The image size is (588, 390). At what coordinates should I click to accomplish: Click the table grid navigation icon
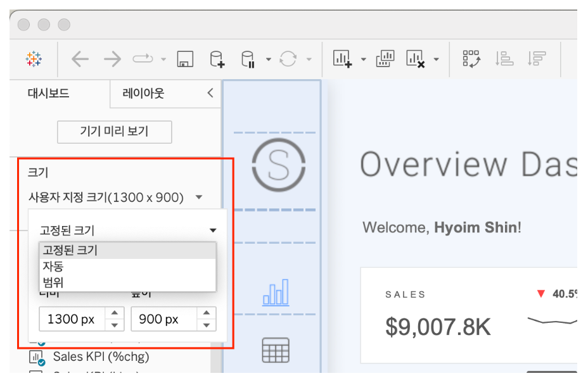[x=276, y=350]
